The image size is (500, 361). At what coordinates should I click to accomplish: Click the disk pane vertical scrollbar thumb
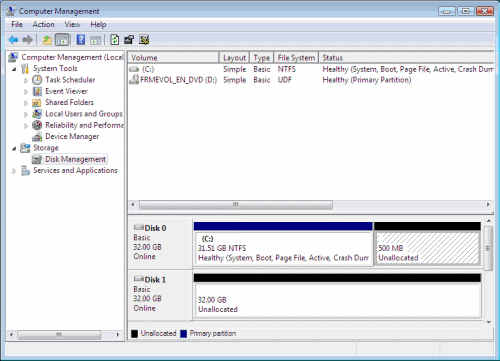tap(489, 248)
